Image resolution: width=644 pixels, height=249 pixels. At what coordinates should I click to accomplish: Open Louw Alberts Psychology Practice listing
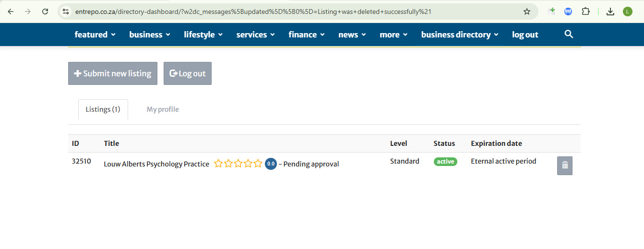click(x=156, y=164)
